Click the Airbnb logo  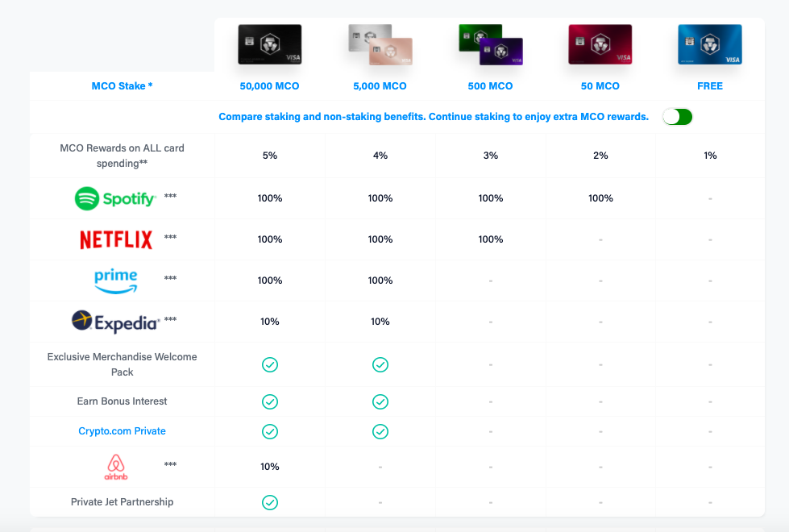tap(116, 467)
